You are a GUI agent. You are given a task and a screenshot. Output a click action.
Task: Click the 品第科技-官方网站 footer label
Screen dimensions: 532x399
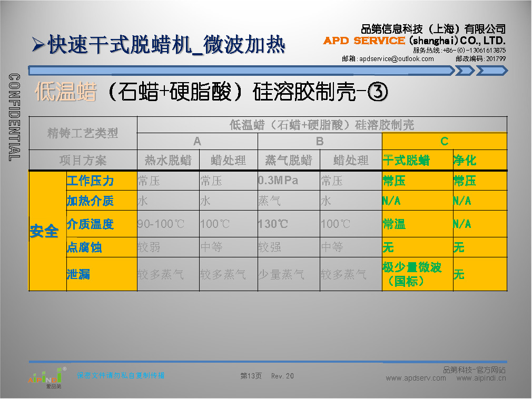pos(474,370)
